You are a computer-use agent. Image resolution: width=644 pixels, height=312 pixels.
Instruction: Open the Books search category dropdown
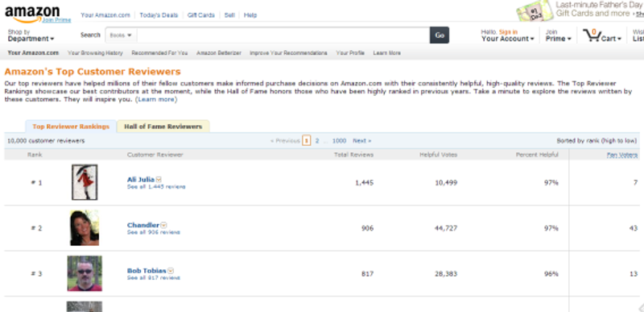(121, 35)
